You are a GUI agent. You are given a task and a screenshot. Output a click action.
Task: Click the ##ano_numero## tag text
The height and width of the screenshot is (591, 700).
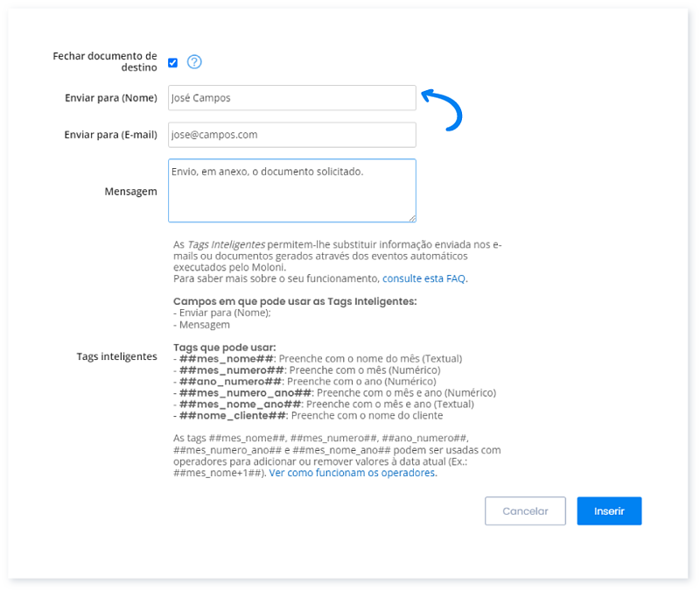point(230,382)
